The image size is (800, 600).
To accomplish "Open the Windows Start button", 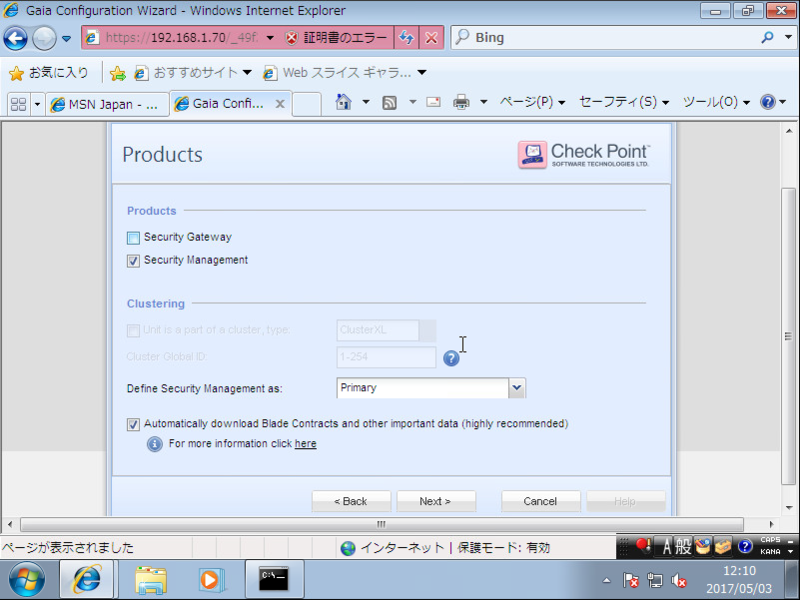I will [x=27, y=580].
